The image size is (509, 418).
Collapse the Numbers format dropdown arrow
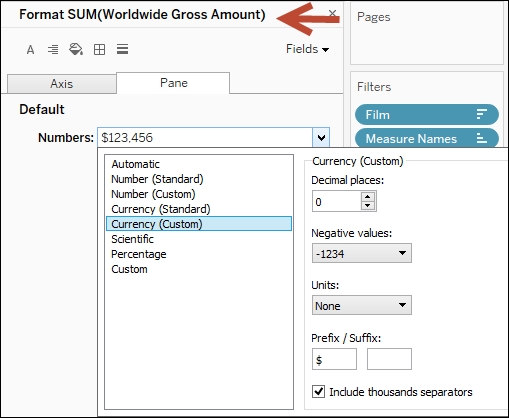click(x=321, y=137)
